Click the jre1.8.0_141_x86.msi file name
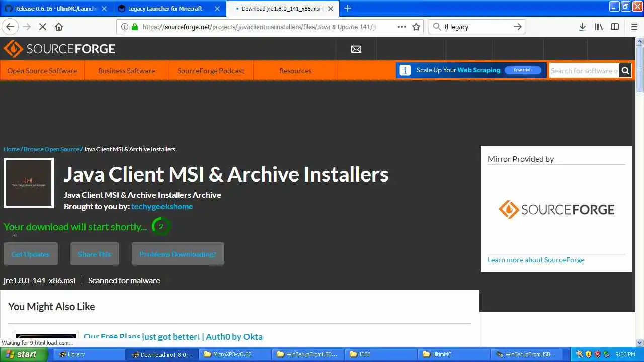 coord(39,280)
